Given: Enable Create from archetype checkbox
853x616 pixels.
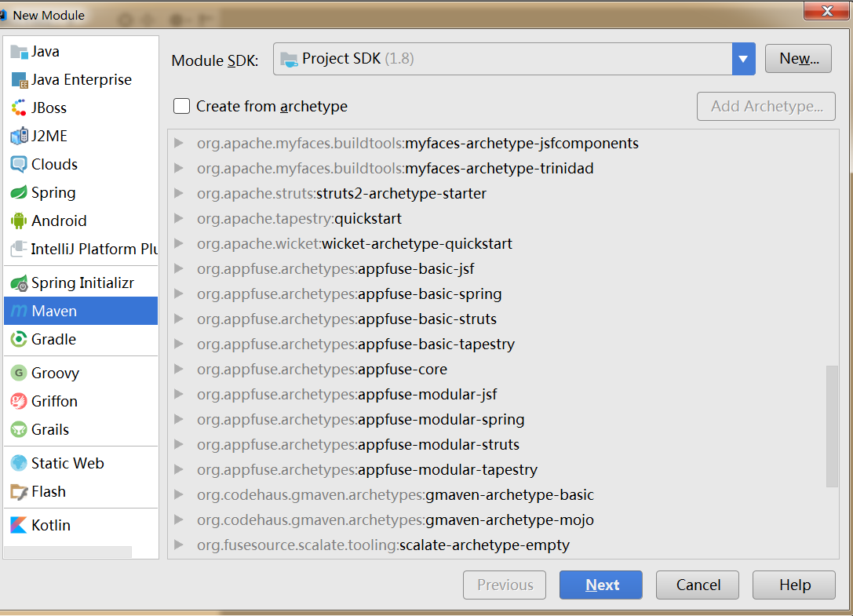Looking at the screenshot, I should 182,106.
